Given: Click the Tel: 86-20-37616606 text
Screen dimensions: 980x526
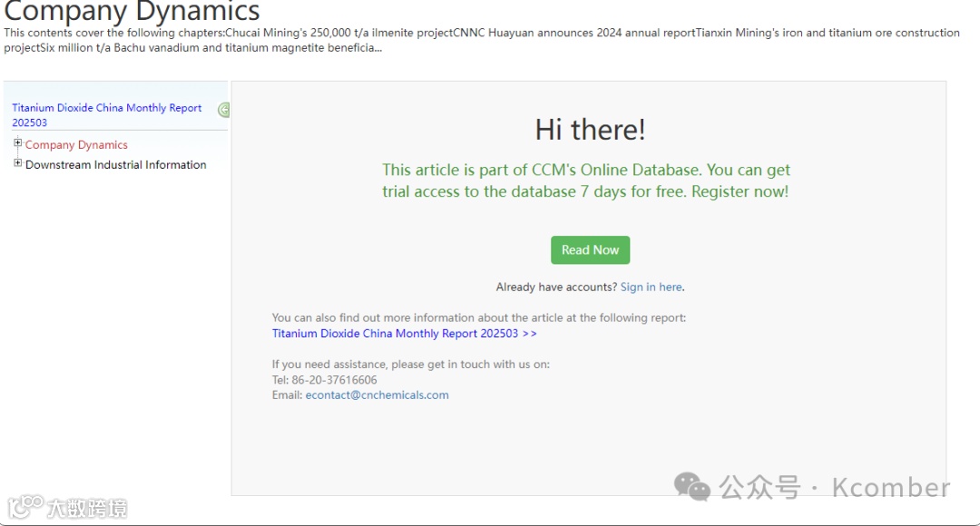Looking at the screenshot, I should click(x=324, y=380).
